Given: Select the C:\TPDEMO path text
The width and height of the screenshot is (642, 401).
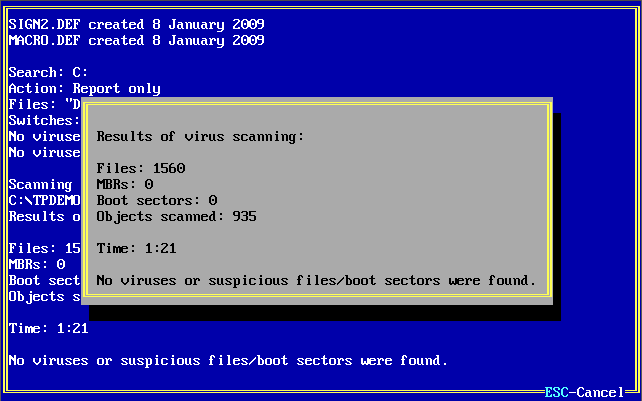Looking at the screenshot, I should [x=44, y=200].
